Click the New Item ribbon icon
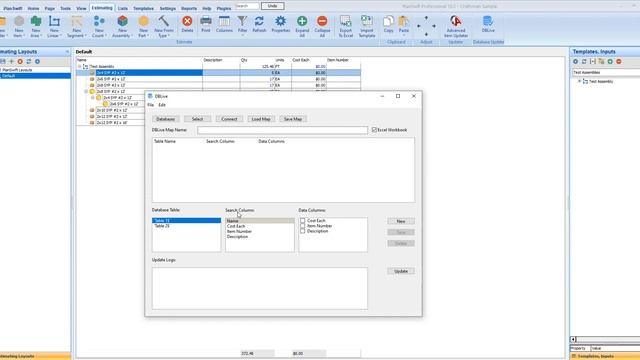The image size is (640, 360). coord(19,21)
